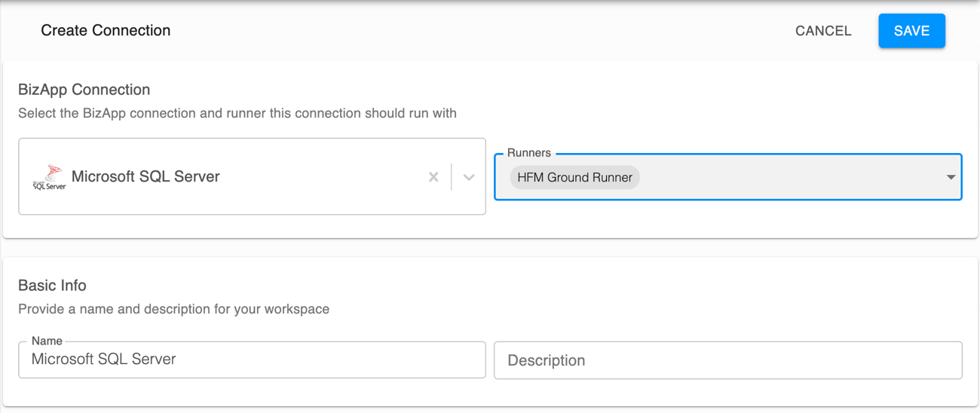Image resolution: width=980 pixels, height=413 pixels.
Task: Focus the Name input field
Action: tap(252, 359)
